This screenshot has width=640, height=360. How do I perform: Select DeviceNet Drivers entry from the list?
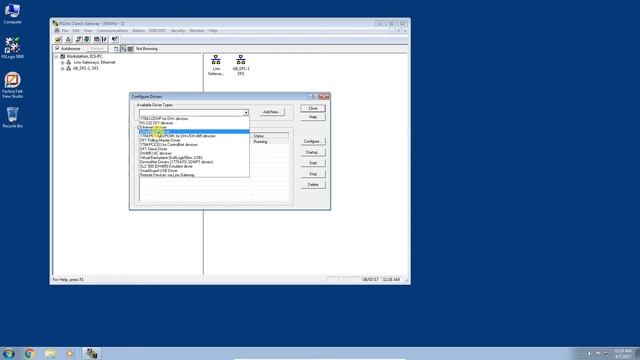pos(194,162)
